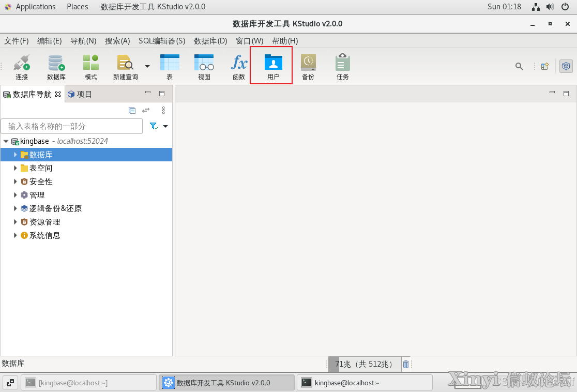Screen dimensions: 577x392
Task: Minimize the database navigator panel
Action: click(148, 93)
